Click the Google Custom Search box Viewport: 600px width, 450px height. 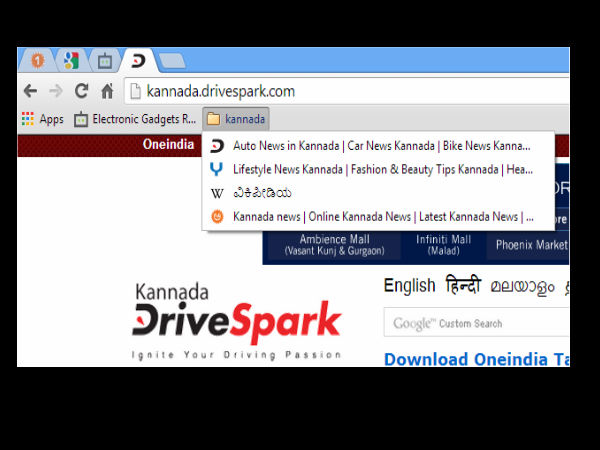pos(476,322)
